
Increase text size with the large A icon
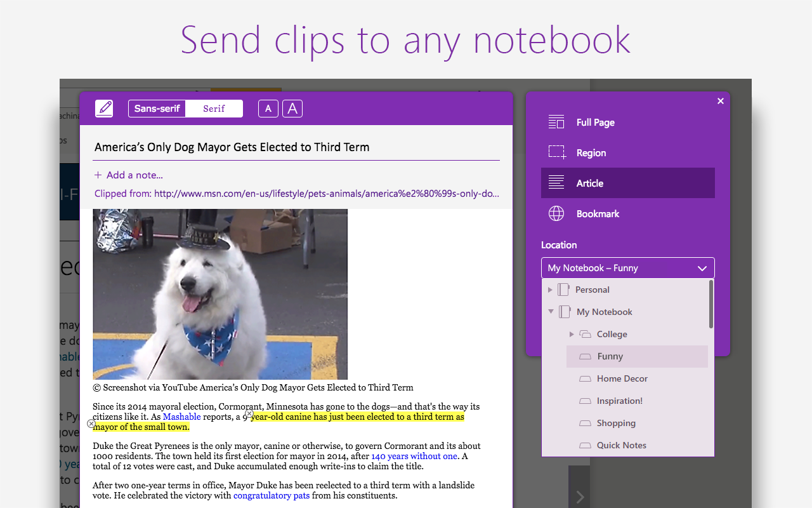click(292, 108)
